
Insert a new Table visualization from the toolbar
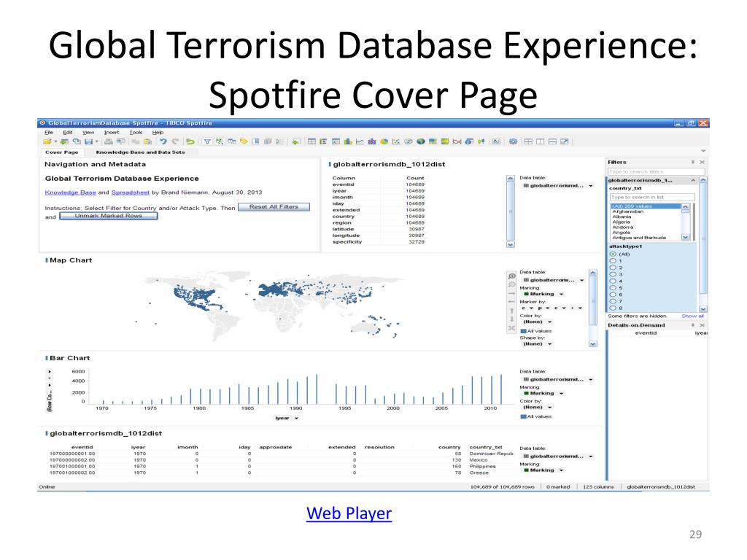(311, 141)
